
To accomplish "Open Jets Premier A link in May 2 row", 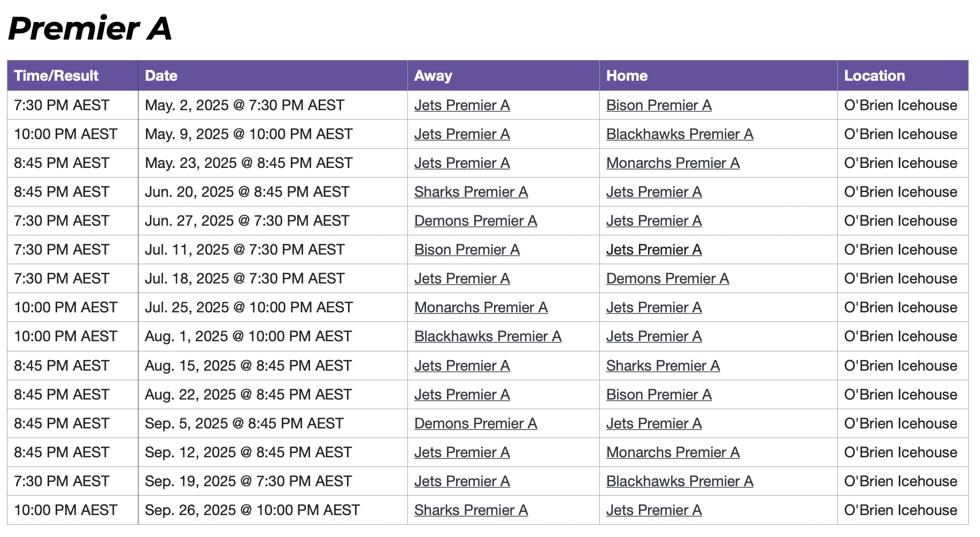I will point(462,105).
